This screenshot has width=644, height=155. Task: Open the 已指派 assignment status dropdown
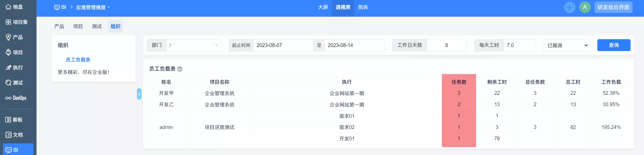tap(566, 45)
